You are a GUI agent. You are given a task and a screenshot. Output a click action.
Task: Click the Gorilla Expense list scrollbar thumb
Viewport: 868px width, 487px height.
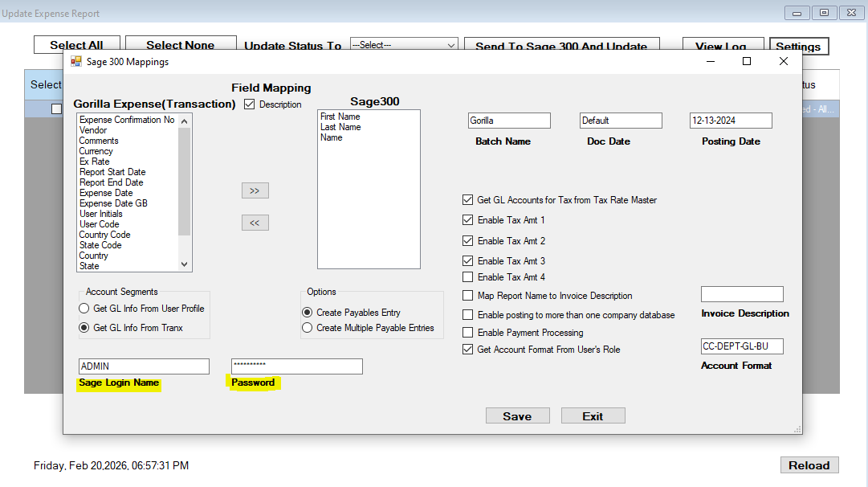point(185,181)
